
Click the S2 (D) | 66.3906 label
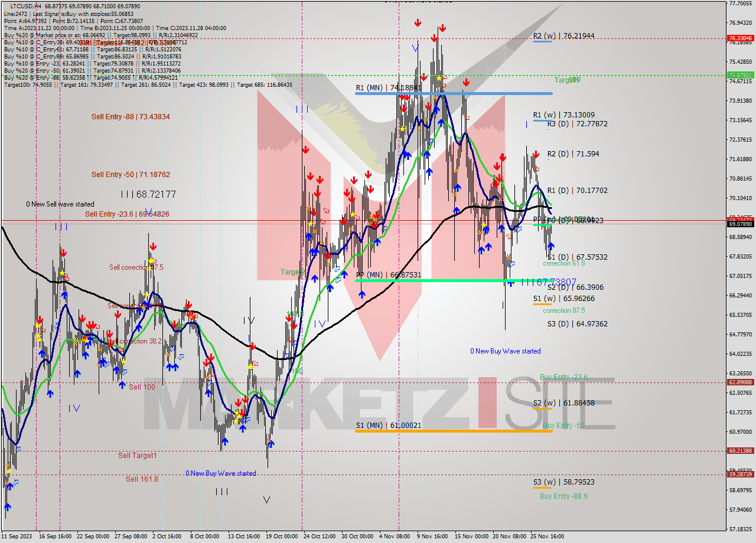tap(575, 287)
